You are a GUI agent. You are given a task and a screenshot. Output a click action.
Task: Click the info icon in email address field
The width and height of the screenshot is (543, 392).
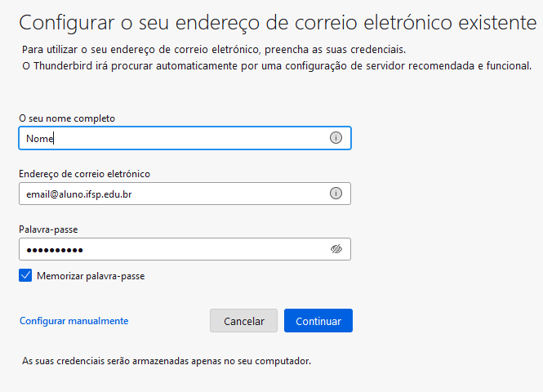point(336,194)
